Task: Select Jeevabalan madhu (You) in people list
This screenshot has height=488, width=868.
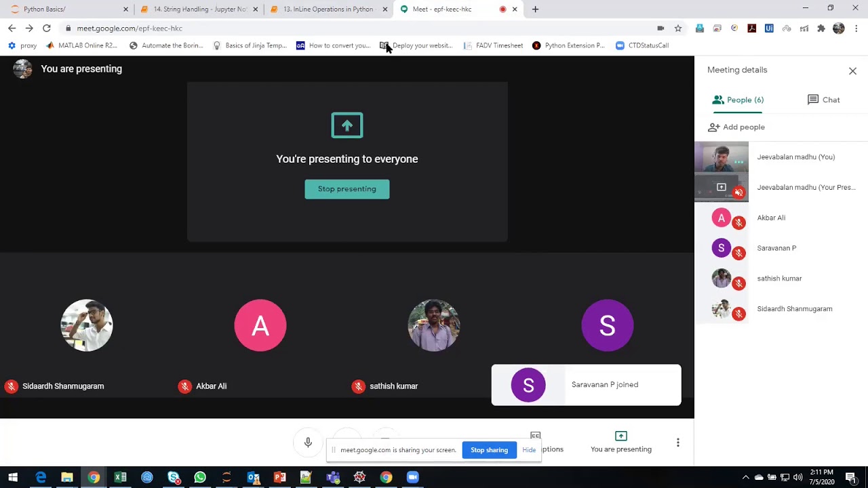Action: (781, 157)
